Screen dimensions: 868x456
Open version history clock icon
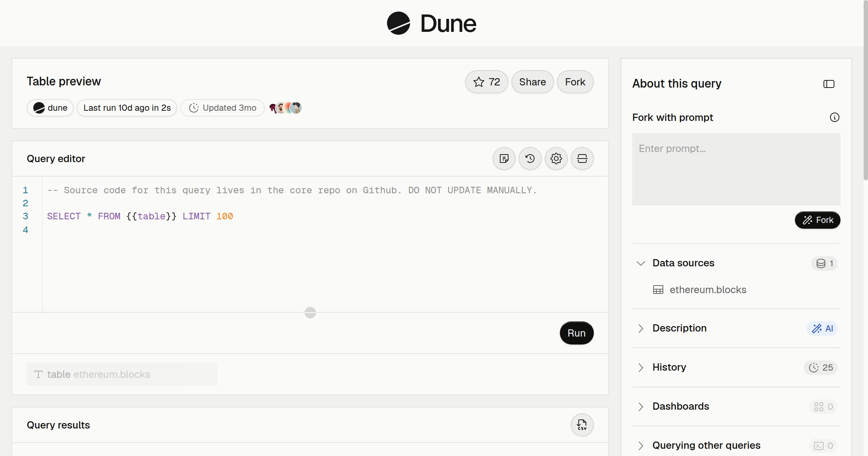[530, 159]
